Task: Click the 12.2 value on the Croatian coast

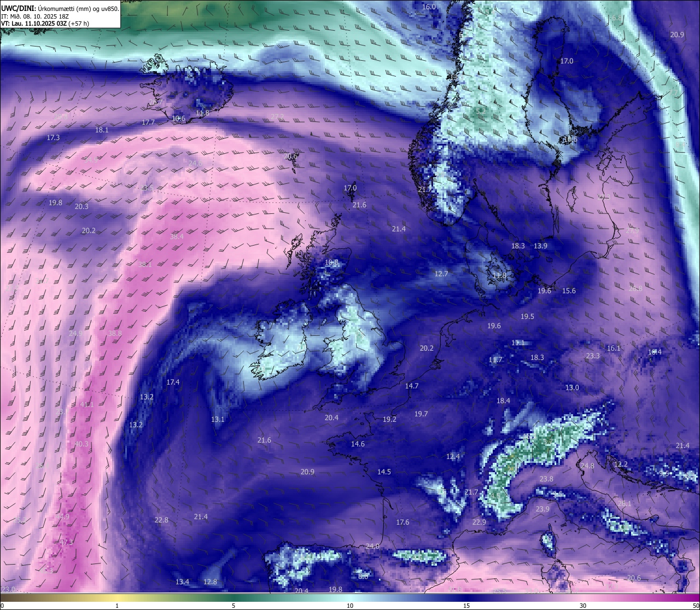Action: 621,464
